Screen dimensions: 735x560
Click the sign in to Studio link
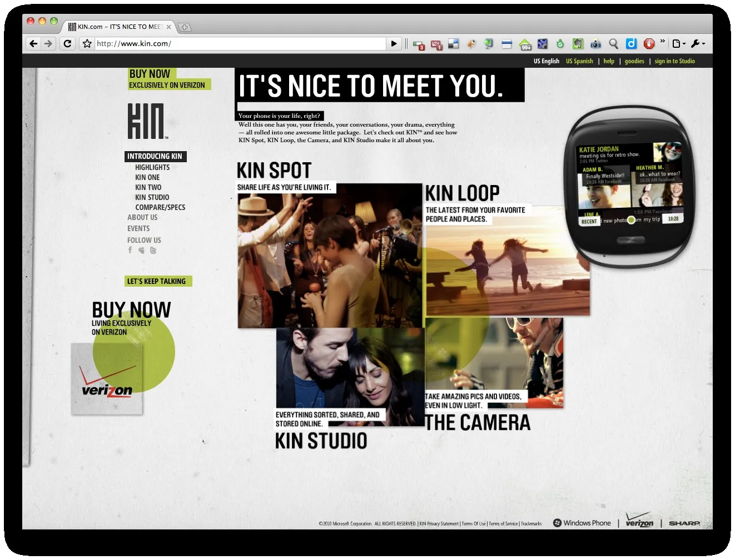point(674,61)
